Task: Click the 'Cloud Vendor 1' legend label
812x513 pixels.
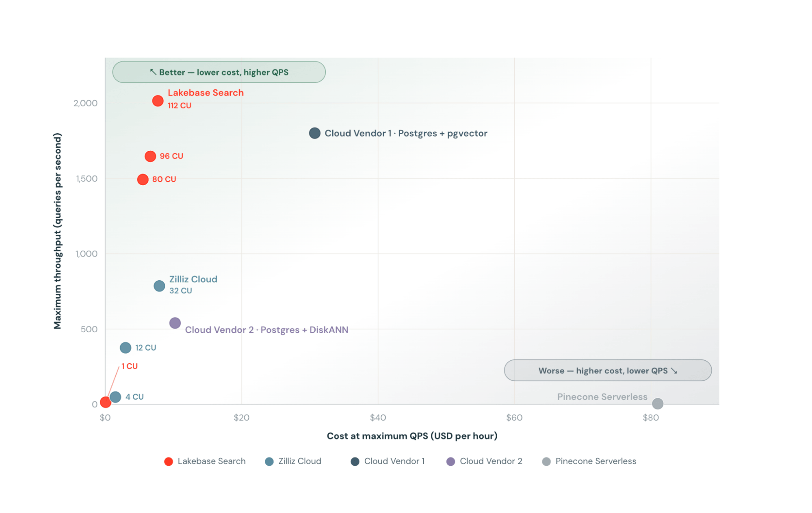Action: point(394,461)
